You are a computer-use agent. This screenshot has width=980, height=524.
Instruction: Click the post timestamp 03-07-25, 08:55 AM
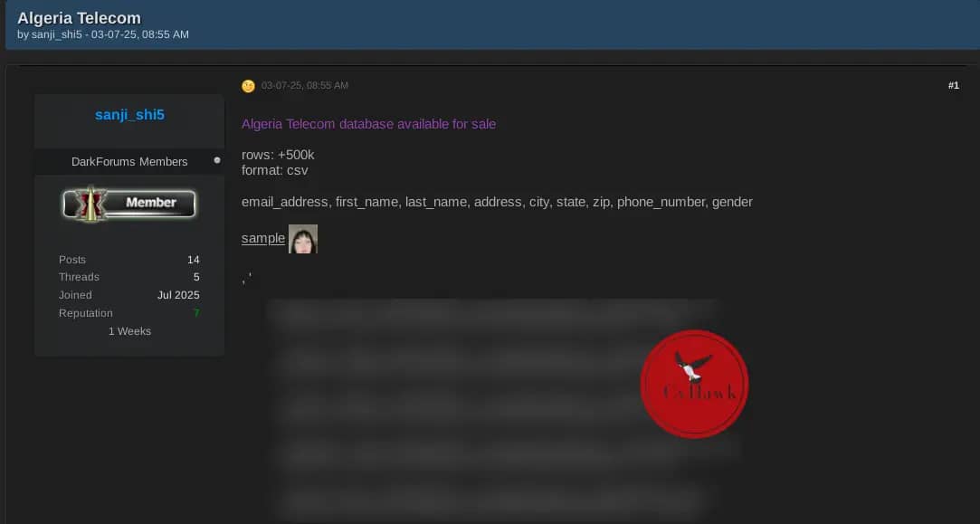click(305, 85)
